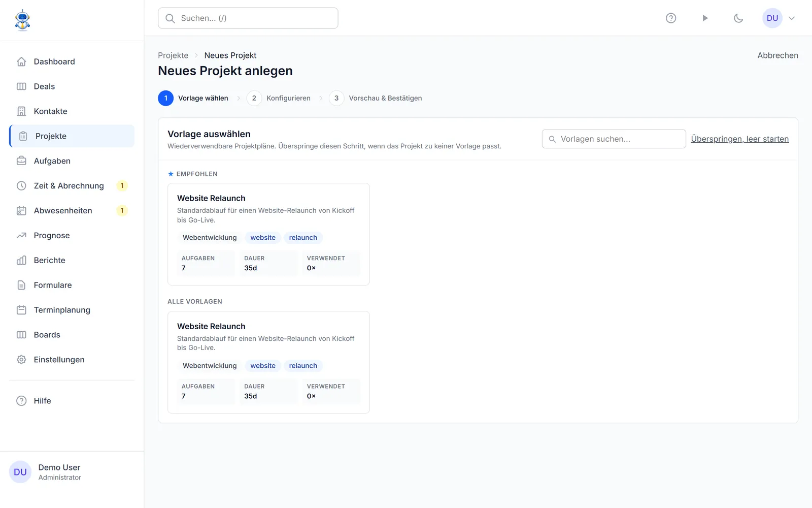Select Website Relaunch card under Alle Vorlagen
This screenshot has width=812, height=508.
tap(268, 362)
